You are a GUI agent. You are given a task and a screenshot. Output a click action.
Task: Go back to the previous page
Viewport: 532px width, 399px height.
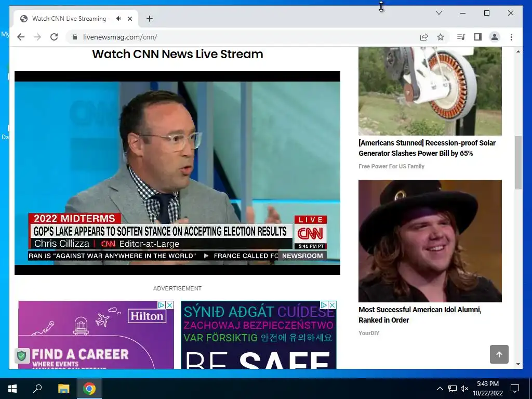coord(21,37)
